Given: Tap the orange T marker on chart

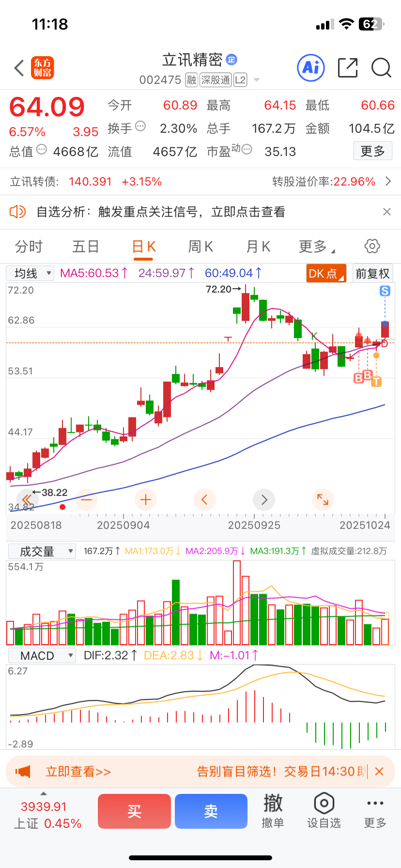Looking at the screenshot, I should coord(376,382).
